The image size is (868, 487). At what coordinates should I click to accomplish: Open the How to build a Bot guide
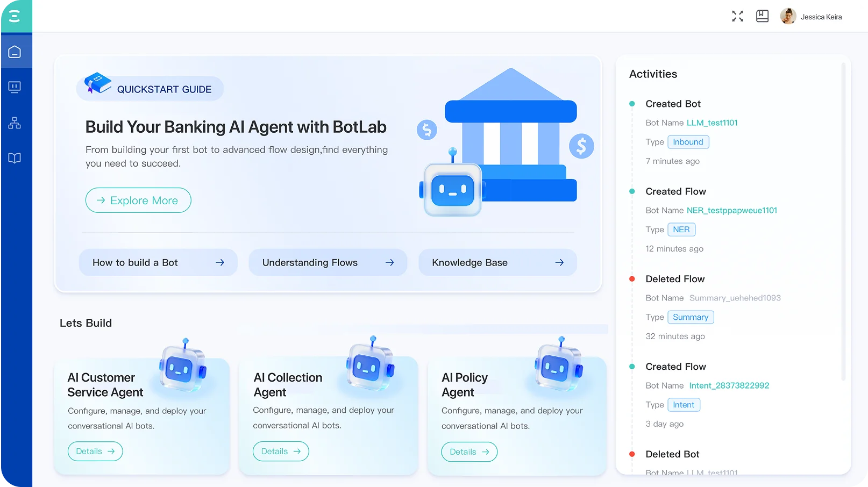coord(158,263)
